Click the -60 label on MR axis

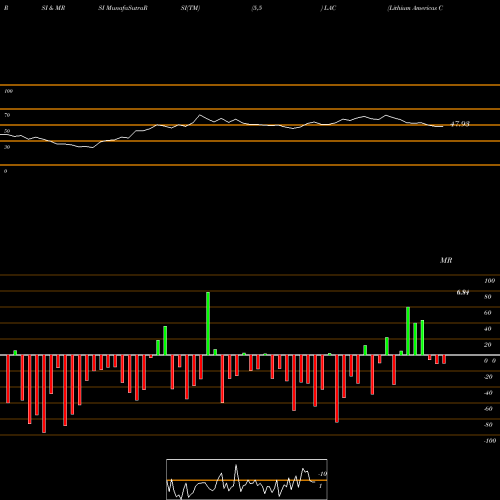tap(488, 409)
